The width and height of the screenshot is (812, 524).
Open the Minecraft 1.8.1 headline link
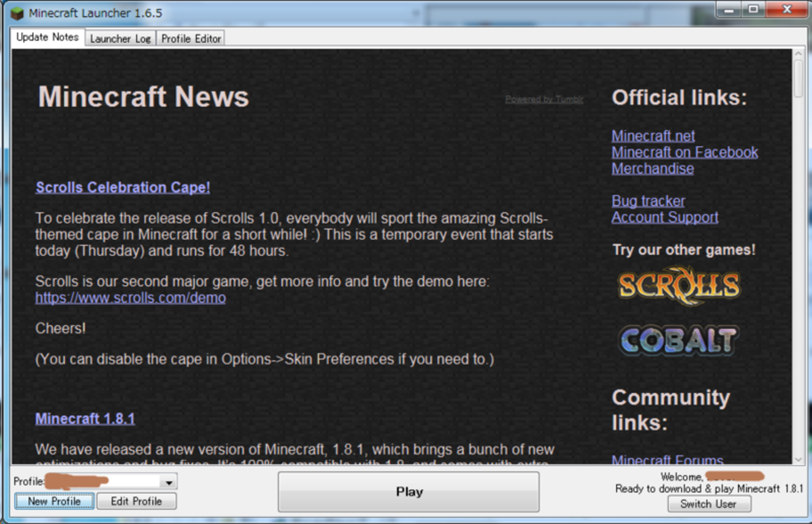pyautogui.click(x=85, y=418)
